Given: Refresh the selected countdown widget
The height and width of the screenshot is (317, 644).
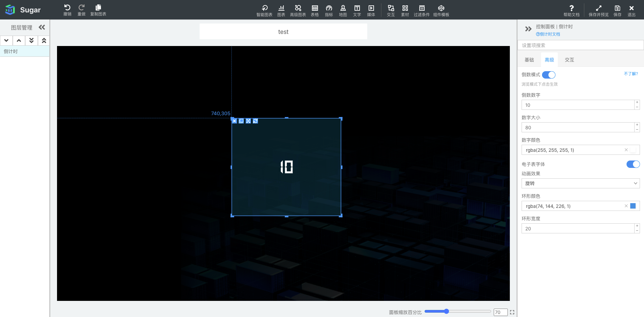Looking at the screenshot, I should pyautogui.click(x=255, y=121).
